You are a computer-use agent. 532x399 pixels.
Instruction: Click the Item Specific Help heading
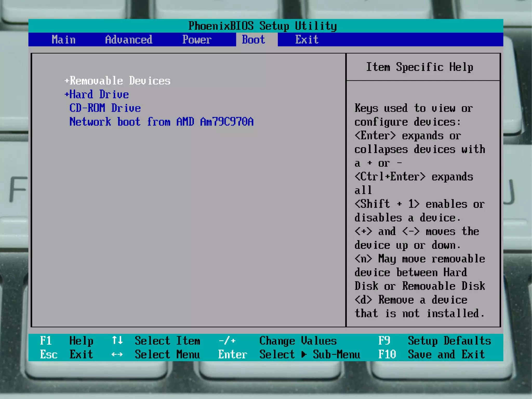click(x=420, y=67)
